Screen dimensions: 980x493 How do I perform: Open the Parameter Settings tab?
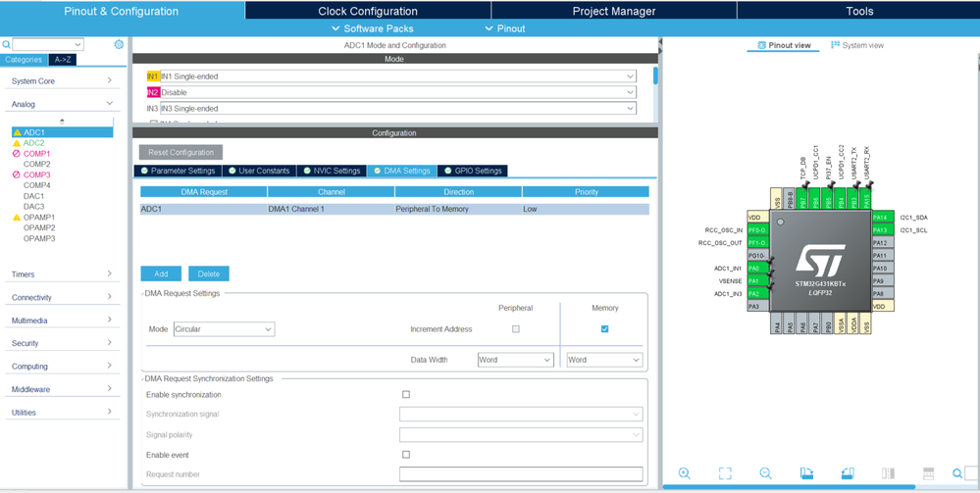(178, 171)
